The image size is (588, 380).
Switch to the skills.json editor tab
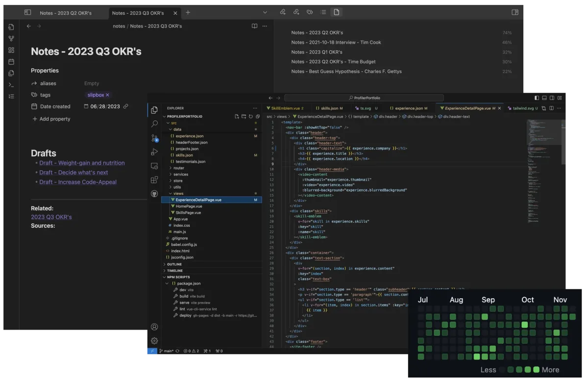click(329, 108)
